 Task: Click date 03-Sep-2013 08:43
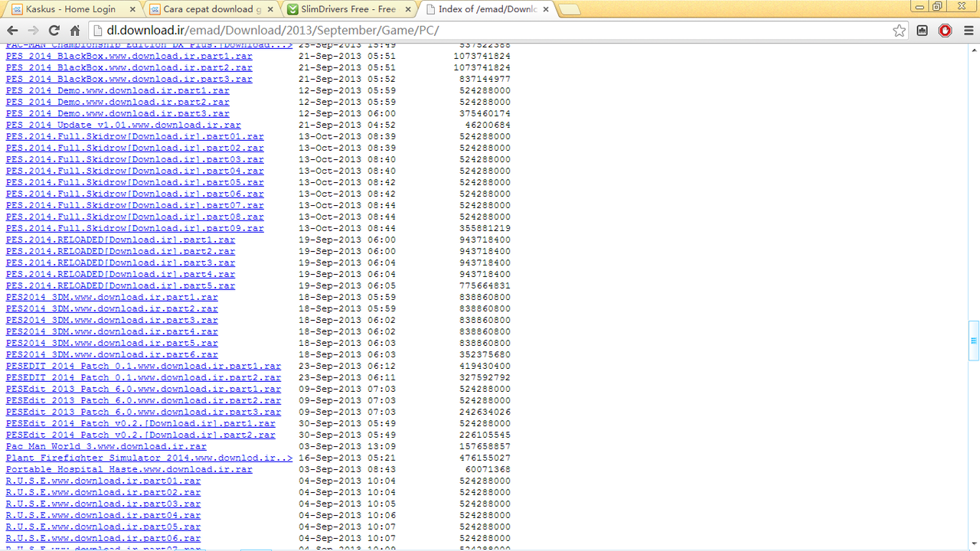click(347, 469)
